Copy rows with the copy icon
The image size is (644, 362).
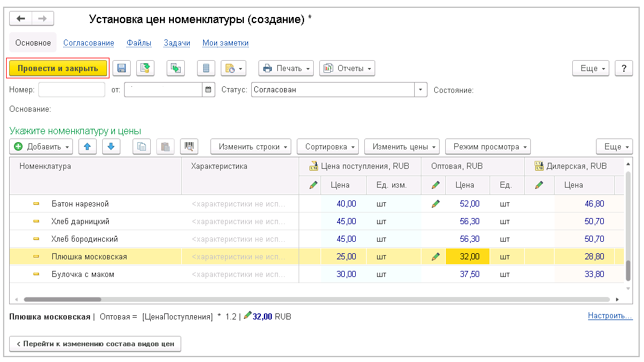[x=142, y=146]
